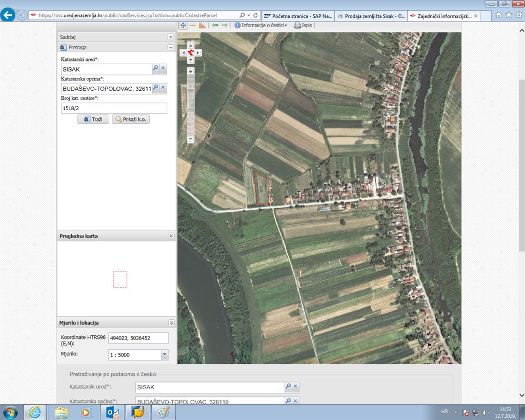The image size is (525, 420).
Task: Click the map zoom level slider handle
Action: click(191, 91)
